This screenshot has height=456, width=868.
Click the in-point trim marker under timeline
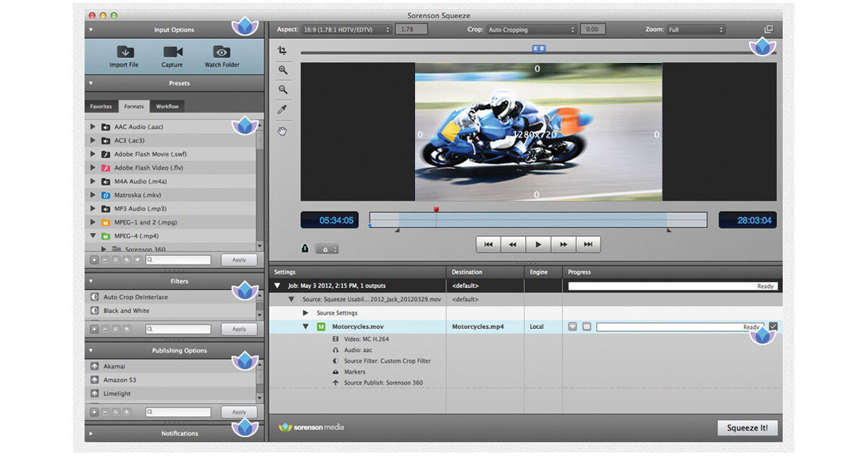pos(397,231)
